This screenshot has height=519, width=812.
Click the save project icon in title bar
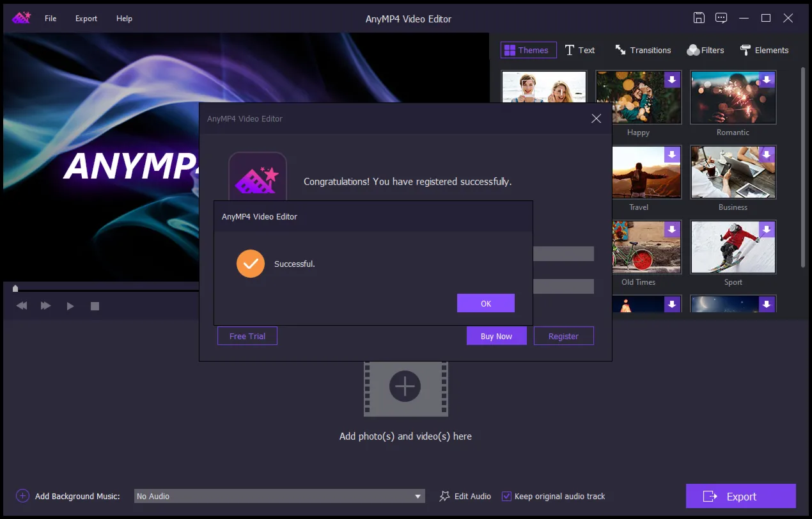point(699,18)
